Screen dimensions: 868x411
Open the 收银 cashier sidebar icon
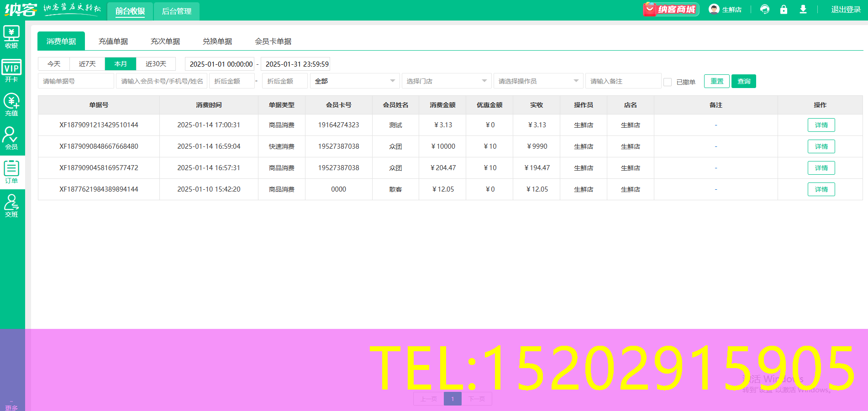coord(11,36)
